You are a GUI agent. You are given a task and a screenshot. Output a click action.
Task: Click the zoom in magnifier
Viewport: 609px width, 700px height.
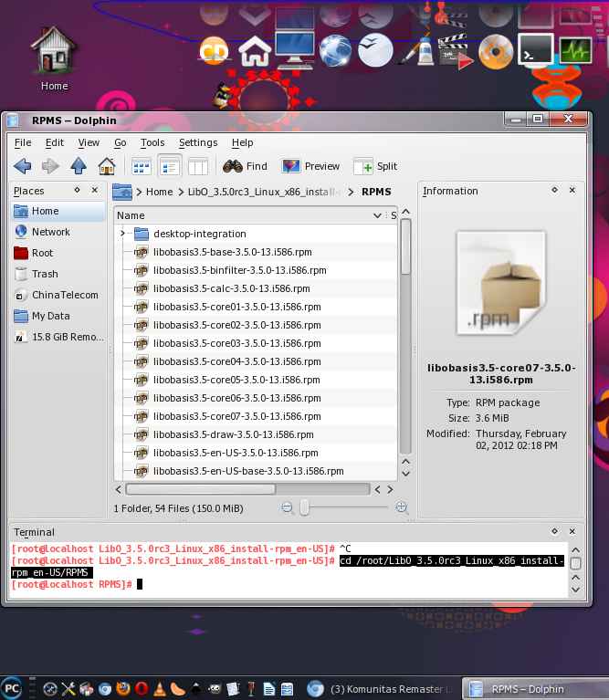[x=402, y=507]
